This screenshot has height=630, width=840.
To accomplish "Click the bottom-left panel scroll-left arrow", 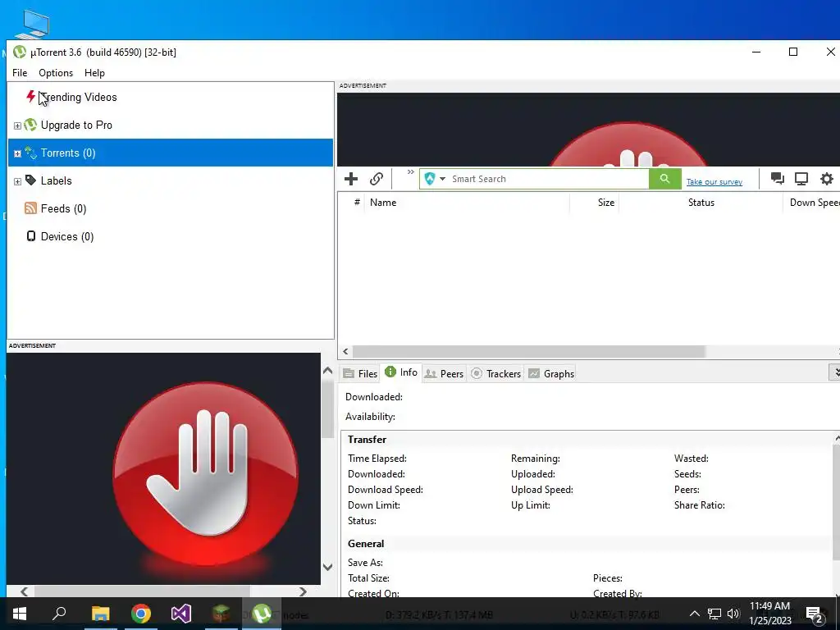I will click(24, 591).
